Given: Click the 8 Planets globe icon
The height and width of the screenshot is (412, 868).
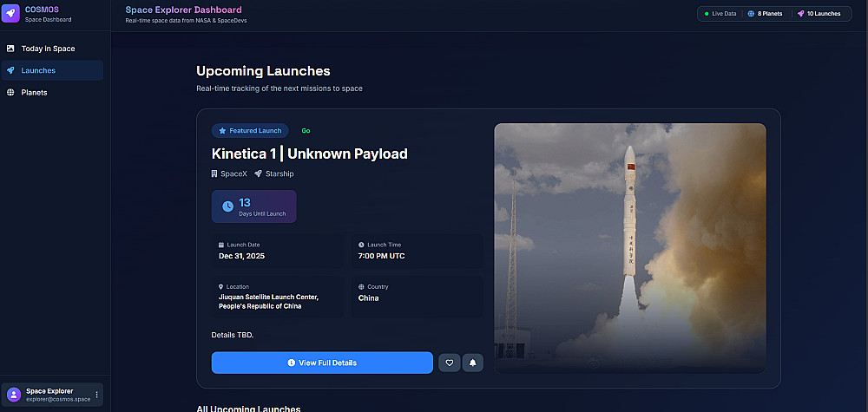Looking at the screenshot, I should [x=751, y=14].
